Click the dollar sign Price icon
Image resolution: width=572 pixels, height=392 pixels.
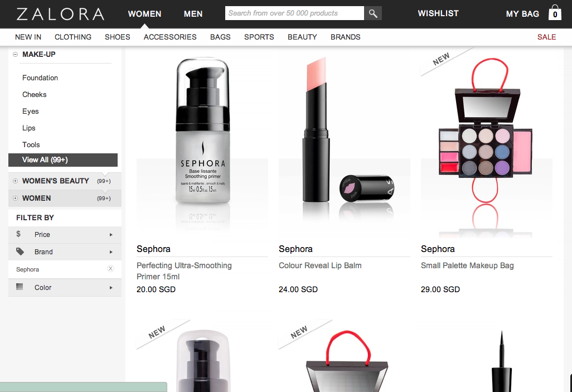[x=18, y=234]
